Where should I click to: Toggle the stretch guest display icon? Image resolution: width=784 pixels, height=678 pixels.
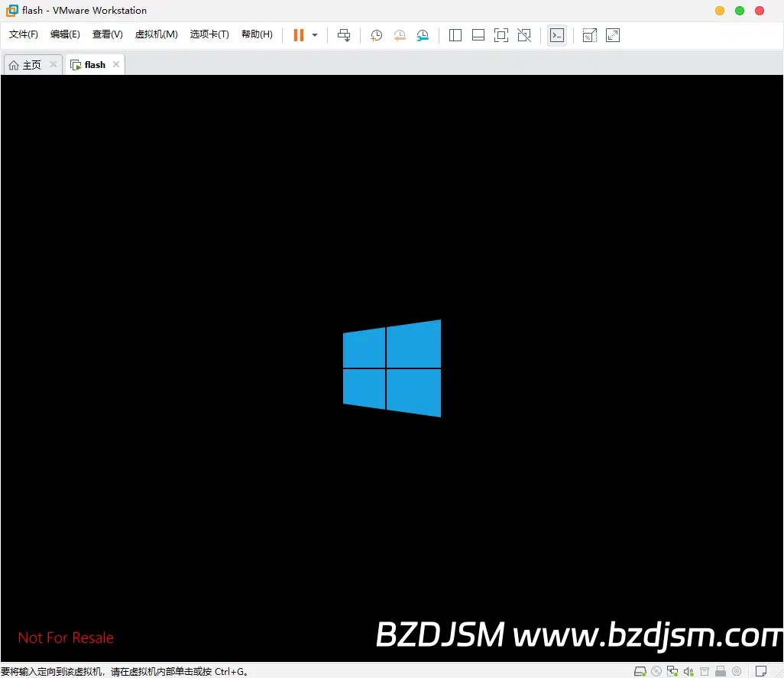pyautogui.click(x=590, y=35)
